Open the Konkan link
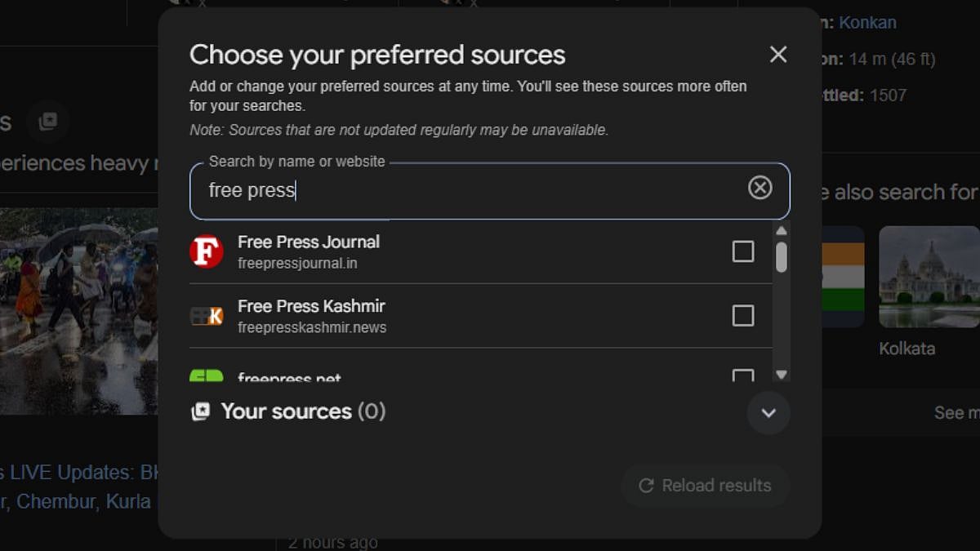 tap(867, 23)
